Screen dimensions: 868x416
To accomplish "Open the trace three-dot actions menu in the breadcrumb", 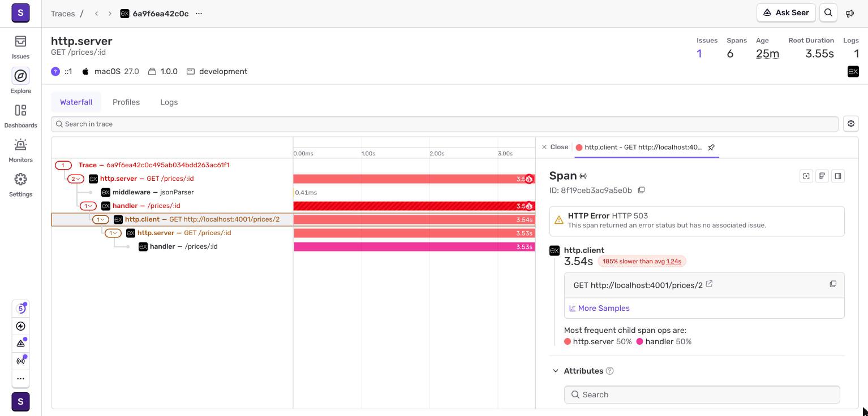I will coord(199,14).
